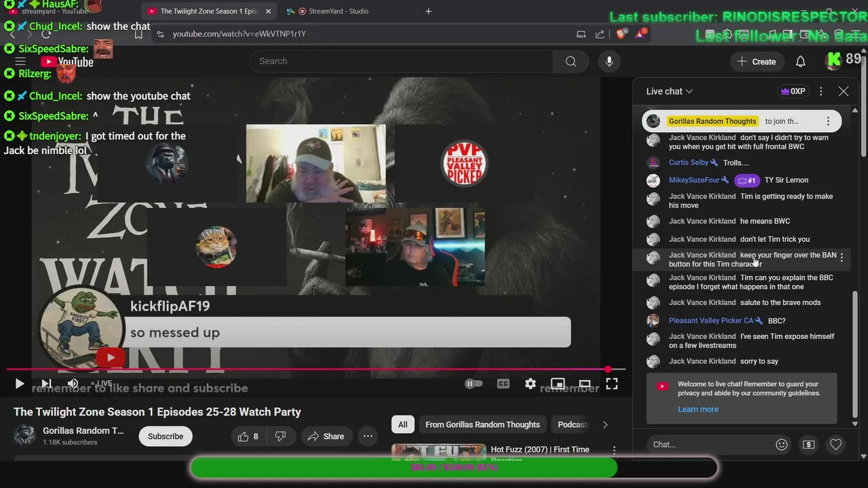This screenshot has width=868, height=488.
Task: Click the 'Trolls....' chat message
Action: click(736, 163)
